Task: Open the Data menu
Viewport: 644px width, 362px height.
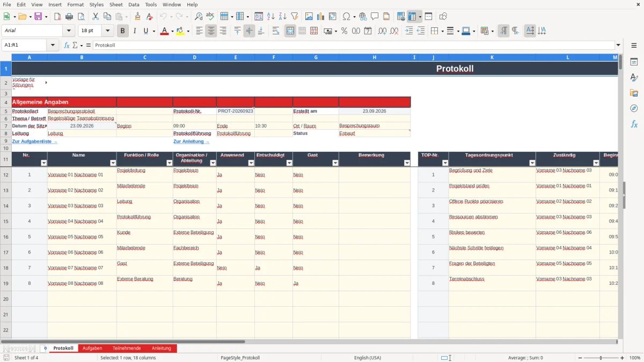Action: click(x=134, y=4)
